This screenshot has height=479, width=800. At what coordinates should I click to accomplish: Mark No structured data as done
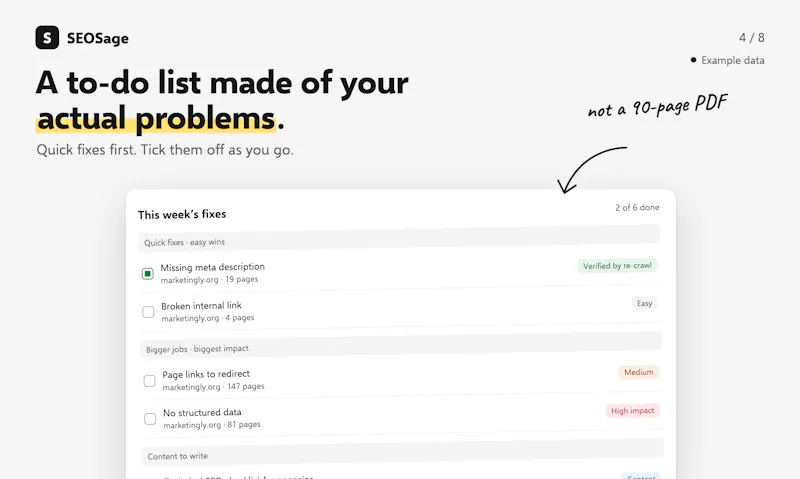150,419
